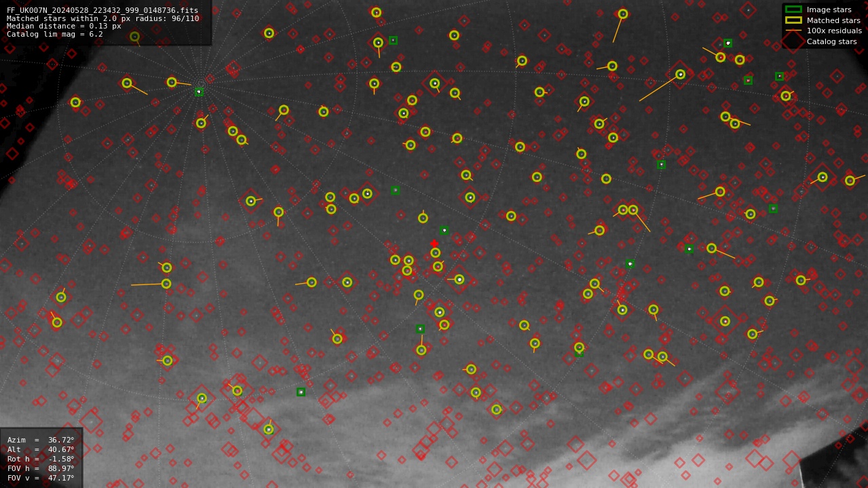Select the 'Image stars' legend label
The width and height of the screenshot is (868, 488).
coord(829,10)
